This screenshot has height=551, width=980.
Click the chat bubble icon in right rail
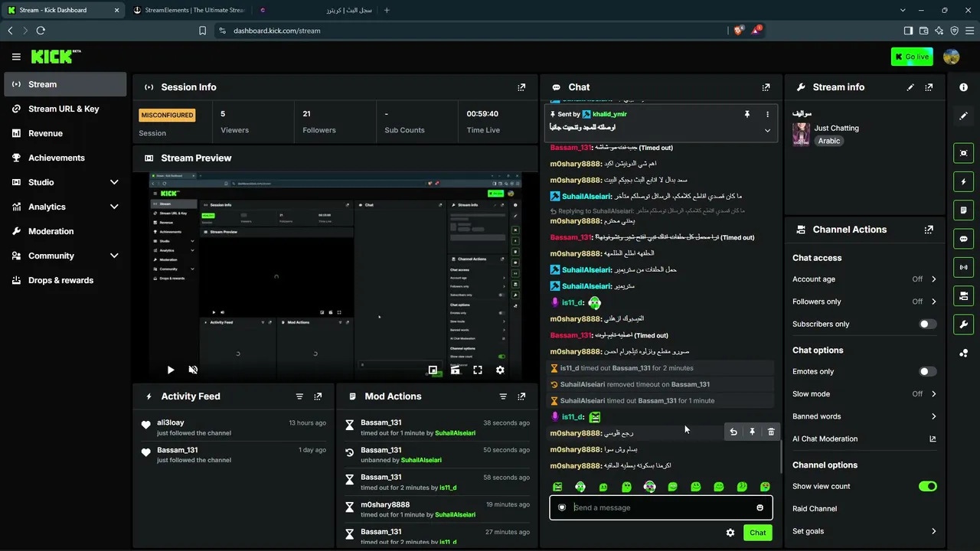(x=963, y=239)
